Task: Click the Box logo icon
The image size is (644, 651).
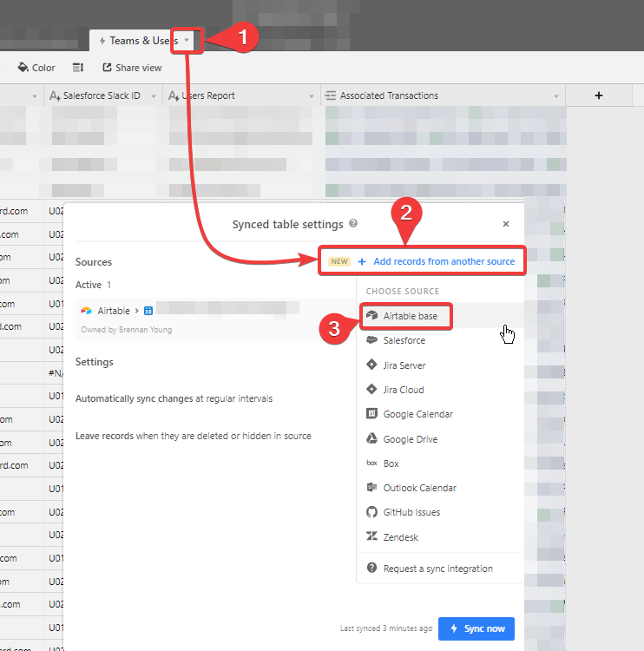Action: pos(371,463)
